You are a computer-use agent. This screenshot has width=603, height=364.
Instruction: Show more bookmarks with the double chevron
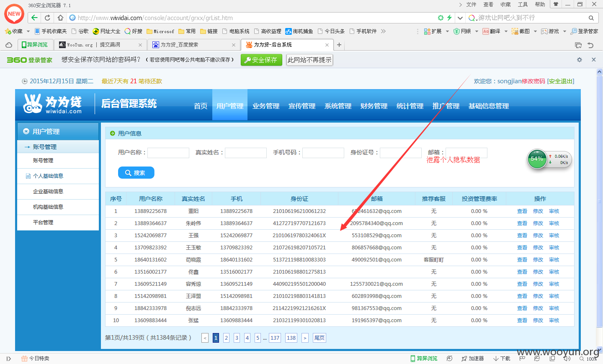(x=383, y=31)
